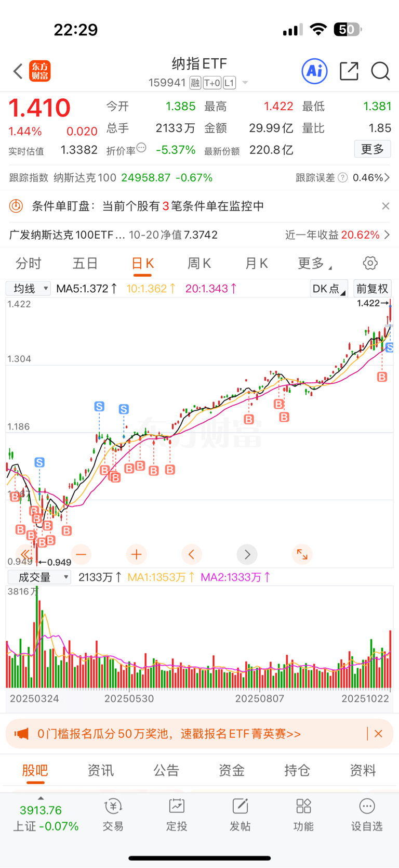The height and width of the screenshot is (868, 399).
Task: Expand stock title dropdown arrow
Action: pos(245,83)
